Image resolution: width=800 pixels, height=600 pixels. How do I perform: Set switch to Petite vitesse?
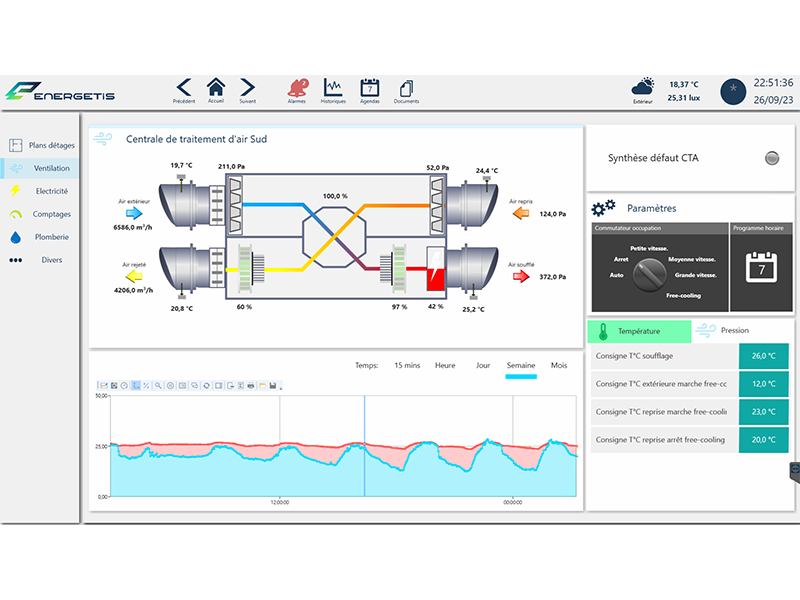click(648, 248)
